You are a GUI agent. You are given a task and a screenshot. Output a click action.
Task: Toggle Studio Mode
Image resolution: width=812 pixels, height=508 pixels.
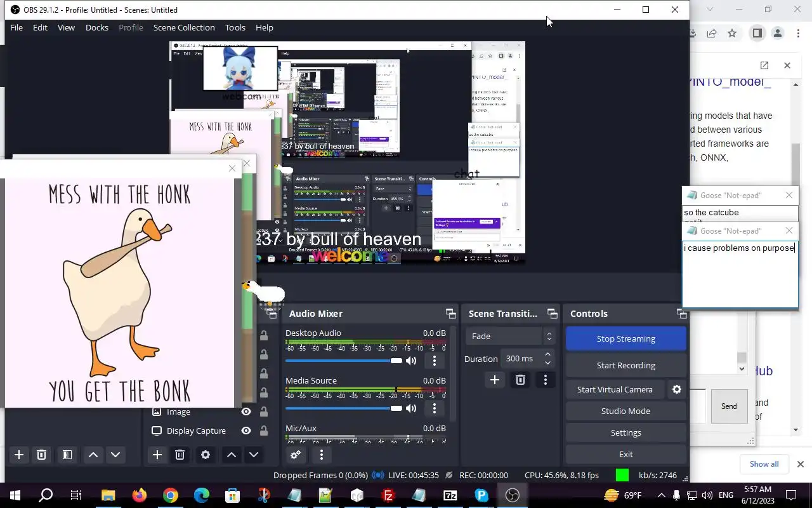pyautogui.click(x=625, y=411)
